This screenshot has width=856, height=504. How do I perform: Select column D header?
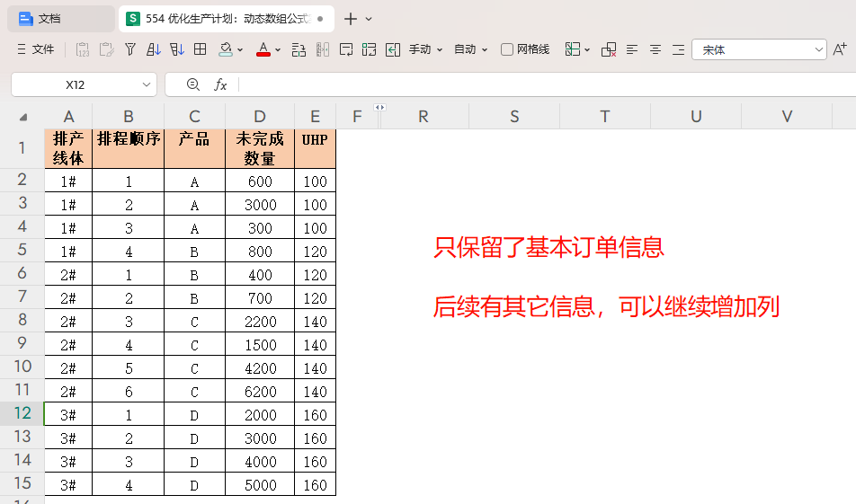tap(260, 116)
